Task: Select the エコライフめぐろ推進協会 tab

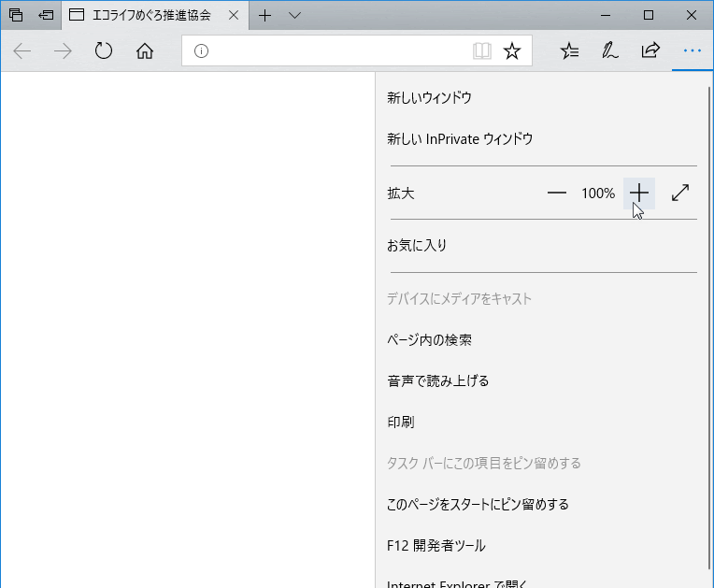Action: coord(155,16)
